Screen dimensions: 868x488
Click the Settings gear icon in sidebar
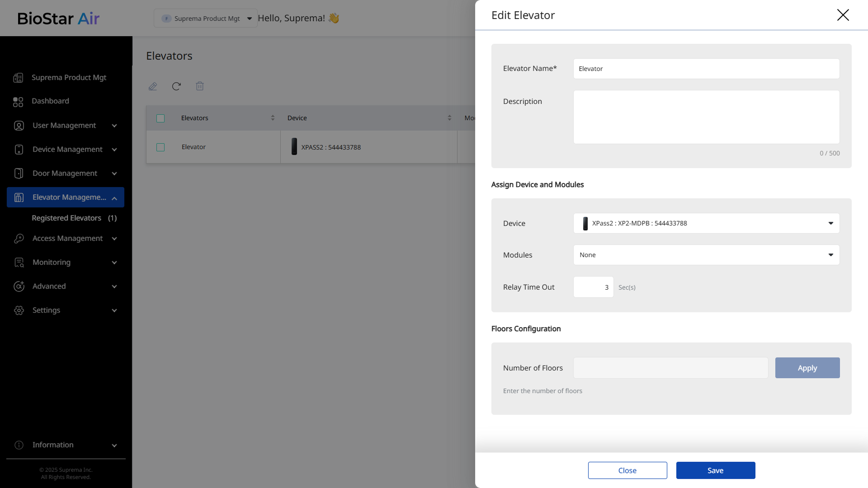click(19, 310)
